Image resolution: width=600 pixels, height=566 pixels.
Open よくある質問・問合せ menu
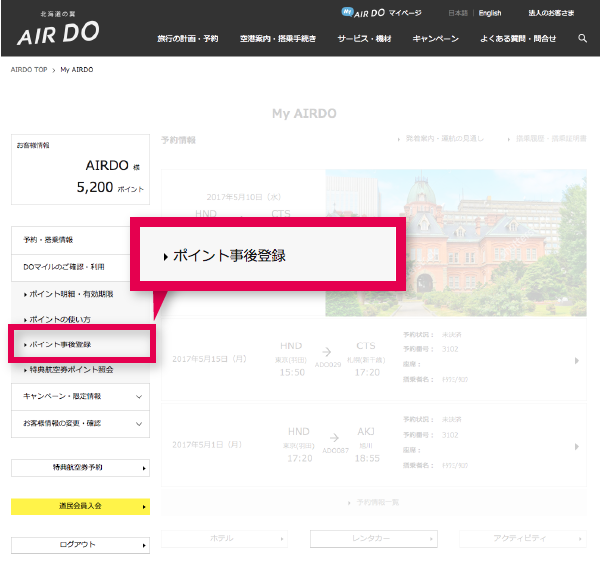(x=518, y=39)
